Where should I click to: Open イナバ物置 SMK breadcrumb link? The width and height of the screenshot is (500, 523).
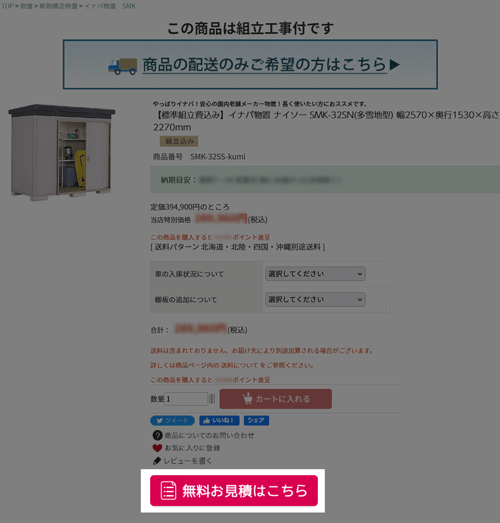tap(110, 6)
